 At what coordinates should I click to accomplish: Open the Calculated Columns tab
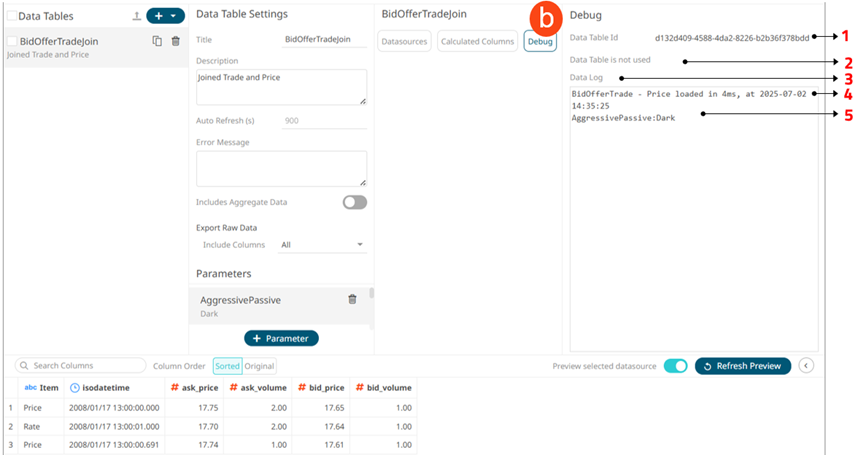475,41
